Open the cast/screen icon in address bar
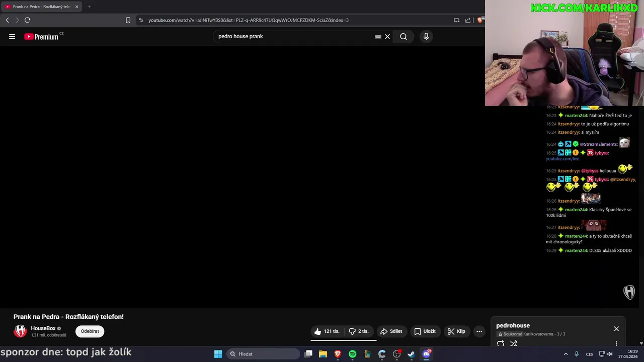The height and width of the screenshot is (362, 644). tap(456, 20)
